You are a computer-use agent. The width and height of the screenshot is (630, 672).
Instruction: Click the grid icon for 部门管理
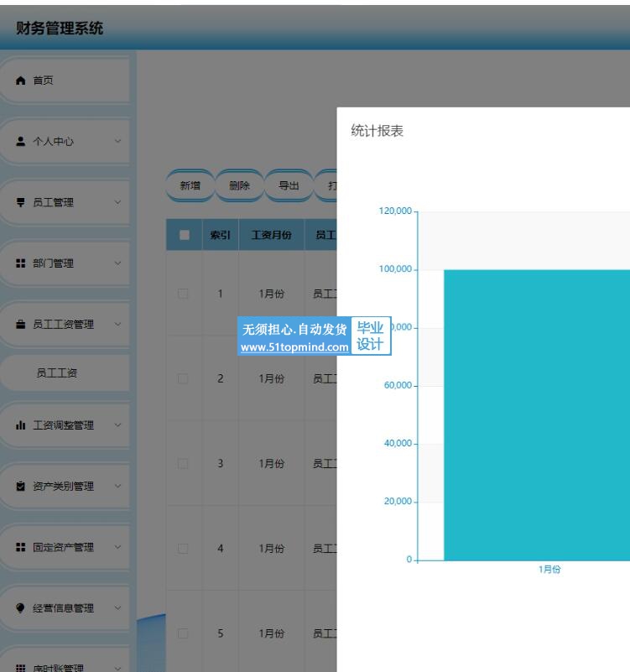click(x=21, y=263)
